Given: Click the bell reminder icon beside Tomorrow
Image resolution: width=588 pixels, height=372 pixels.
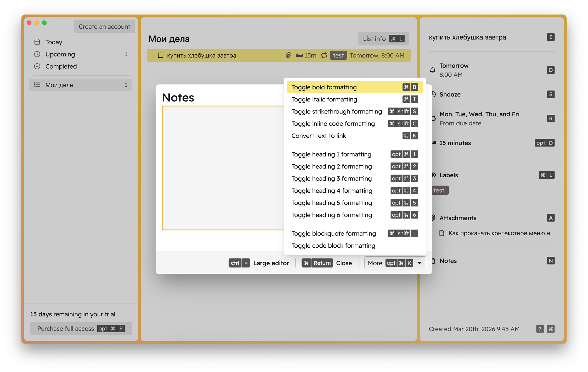Looking at the screenshot, I should tap(432, 70).
